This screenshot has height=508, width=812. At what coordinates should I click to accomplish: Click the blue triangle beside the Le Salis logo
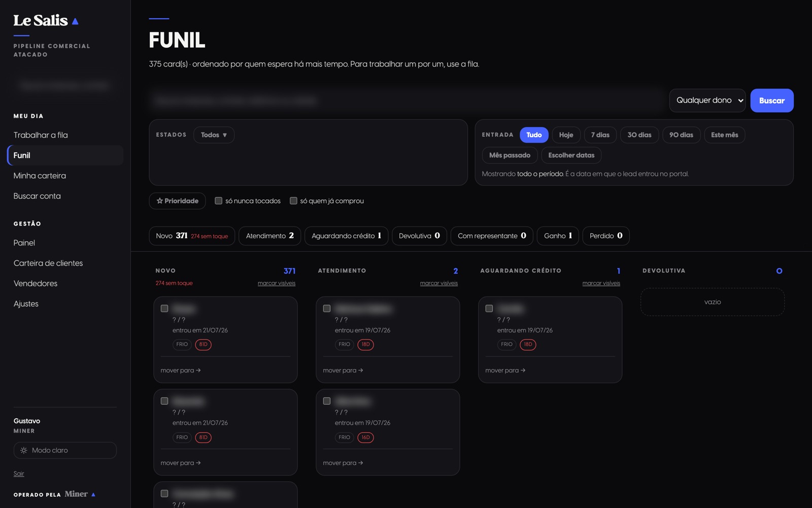[x=75, y=21]
